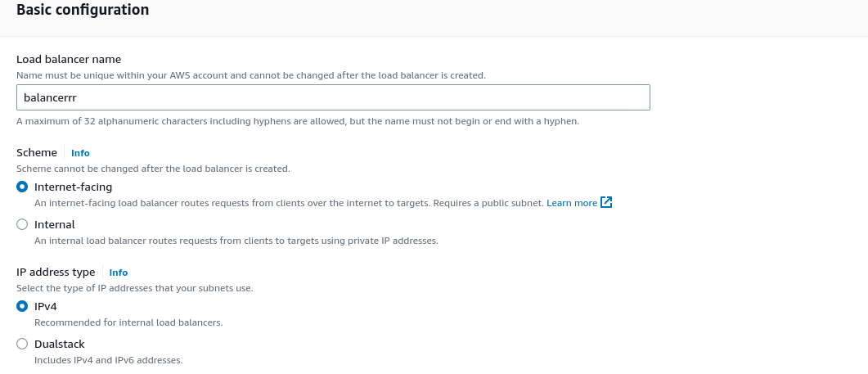
Task: Select the IPv4 address type radio button
Action: [x=22, y=306]
